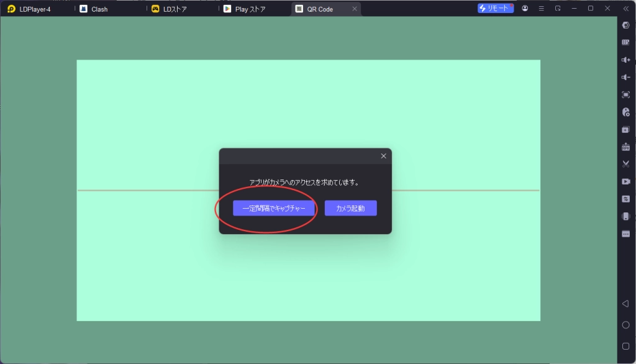This screenshot has height=364, width=636.
Task: Open the Play ストア tab
Action: point(245,9)
